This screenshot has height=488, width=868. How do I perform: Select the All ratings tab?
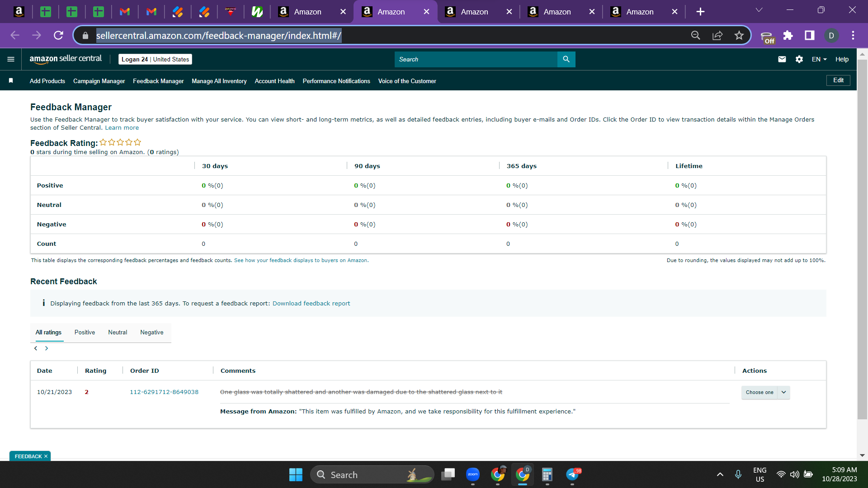click(x=48, y=332)
